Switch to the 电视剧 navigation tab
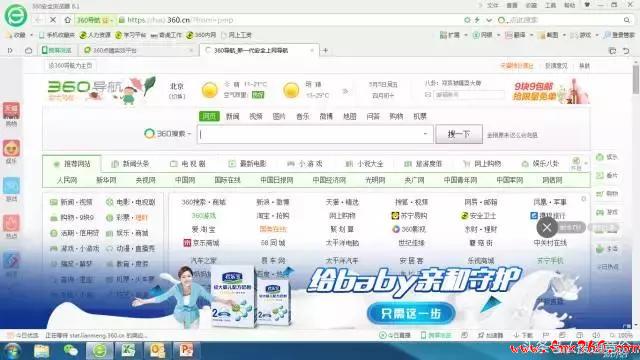This screenshot has height=360, width=640. 188,164
